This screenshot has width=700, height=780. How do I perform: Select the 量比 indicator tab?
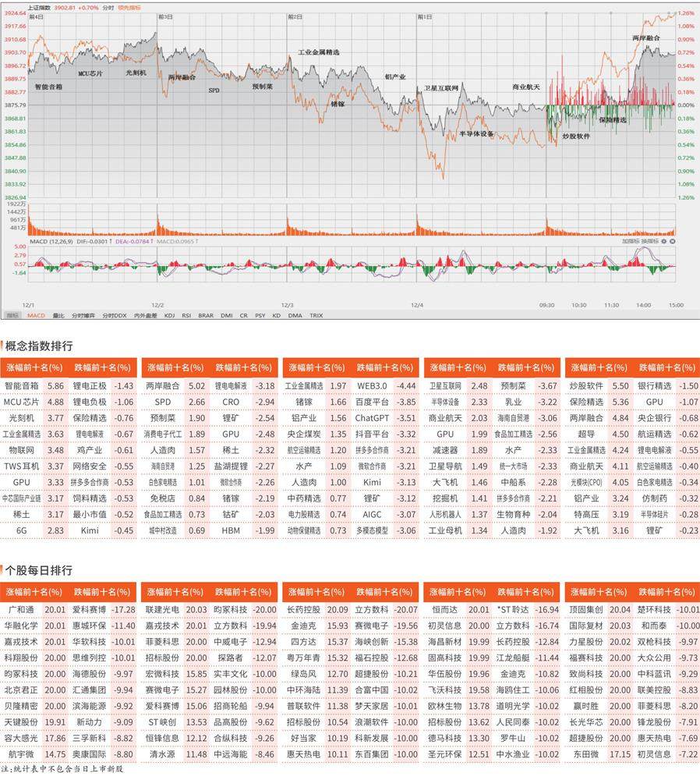[58, 315]
